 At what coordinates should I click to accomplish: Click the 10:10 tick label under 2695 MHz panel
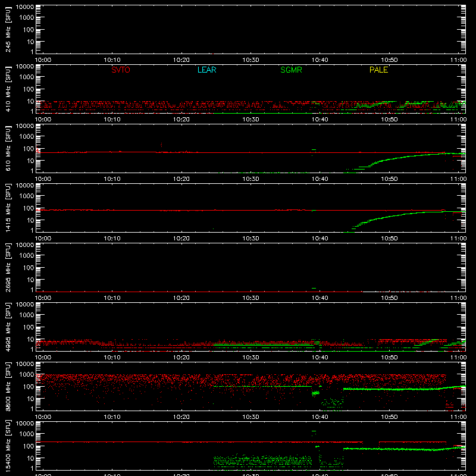[112, 298]
